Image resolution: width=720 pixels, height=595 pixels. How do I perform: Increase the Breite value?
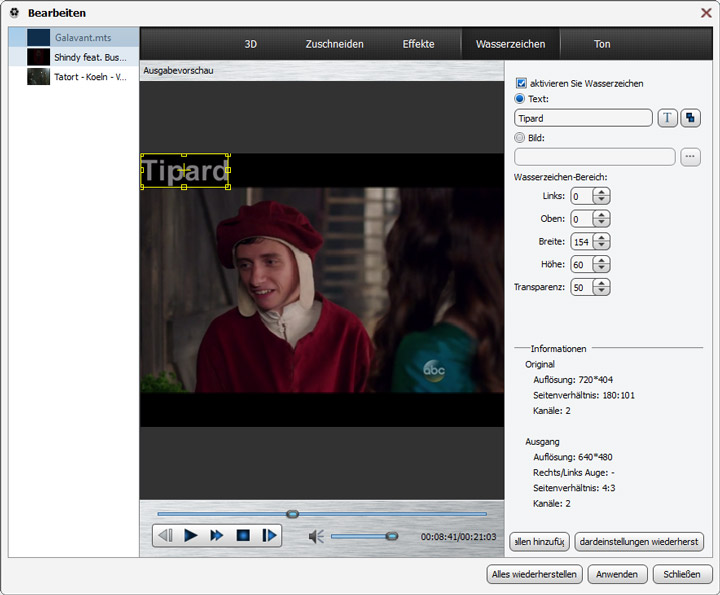click(601, 238)
